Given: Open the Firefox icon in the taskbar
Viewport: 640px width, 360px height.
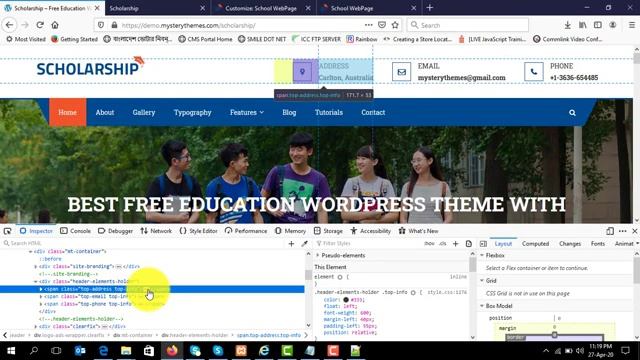Looking at the screenshot, I should click(172, 351).
